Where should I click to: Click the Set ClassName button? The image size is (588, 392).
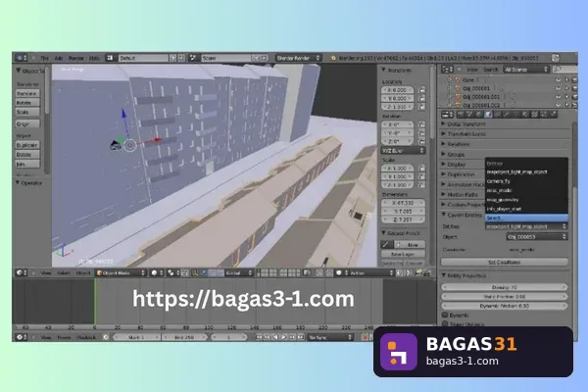[x=504, y=263]
